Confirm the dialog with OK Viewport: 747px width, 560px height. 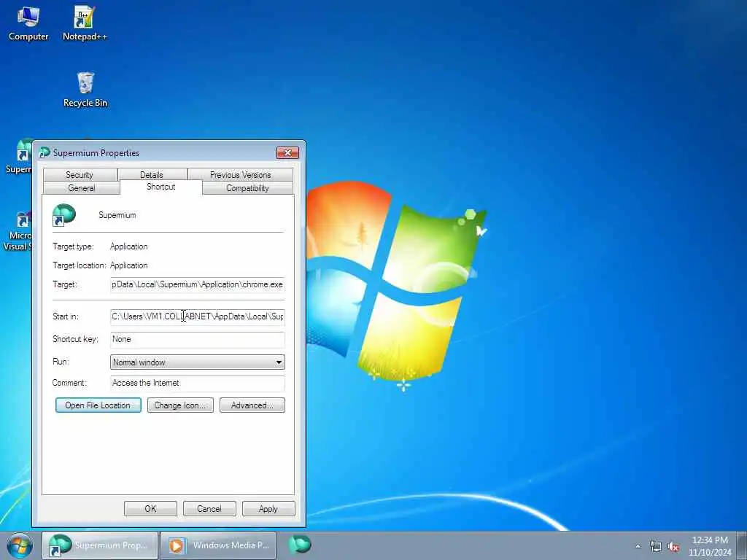pos(150,508)
